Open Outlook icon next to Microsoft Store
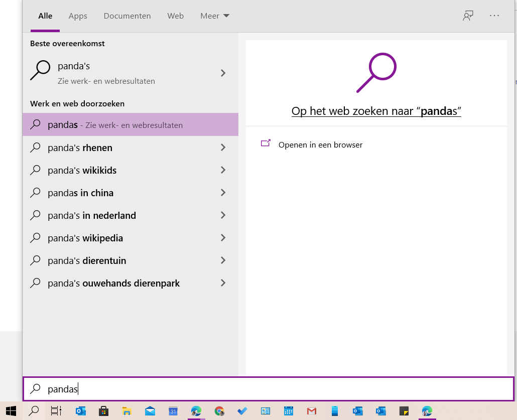This screenshot has height=420, width=517. point(80,411)
